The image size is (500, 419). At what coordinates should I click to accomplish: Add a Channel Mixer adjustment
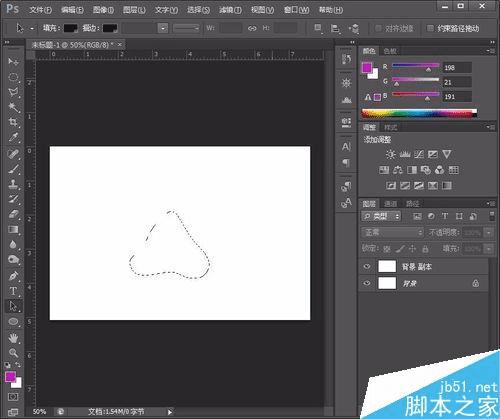[x=440, y=170]
